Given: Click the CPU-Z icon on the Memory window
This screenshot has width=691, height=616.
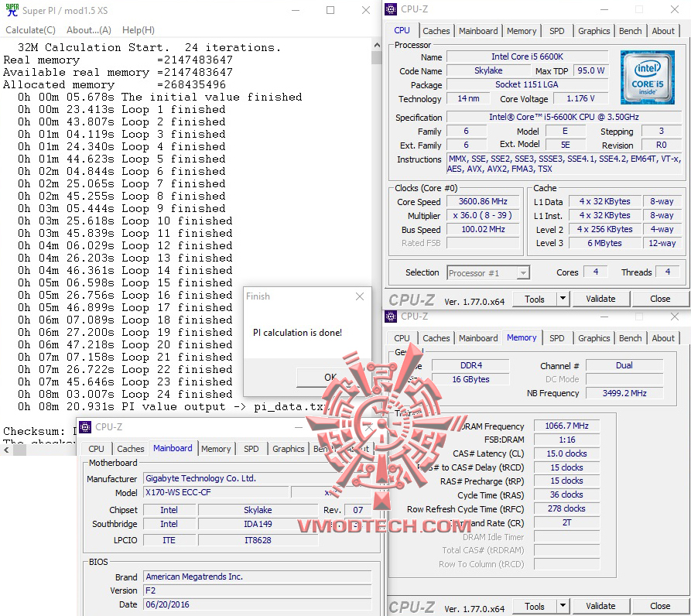Looking at the screenshot, I should coord(390,316).
